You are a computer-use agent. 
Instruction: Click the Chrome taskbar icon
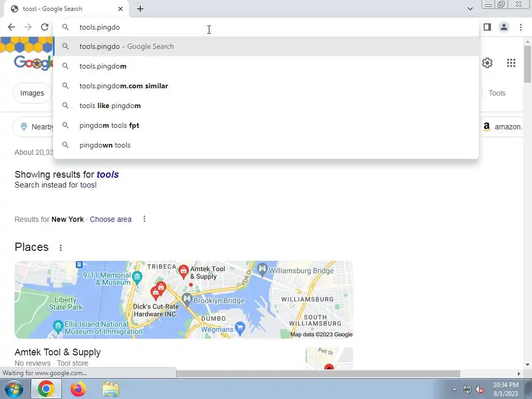tap(46, 389)
